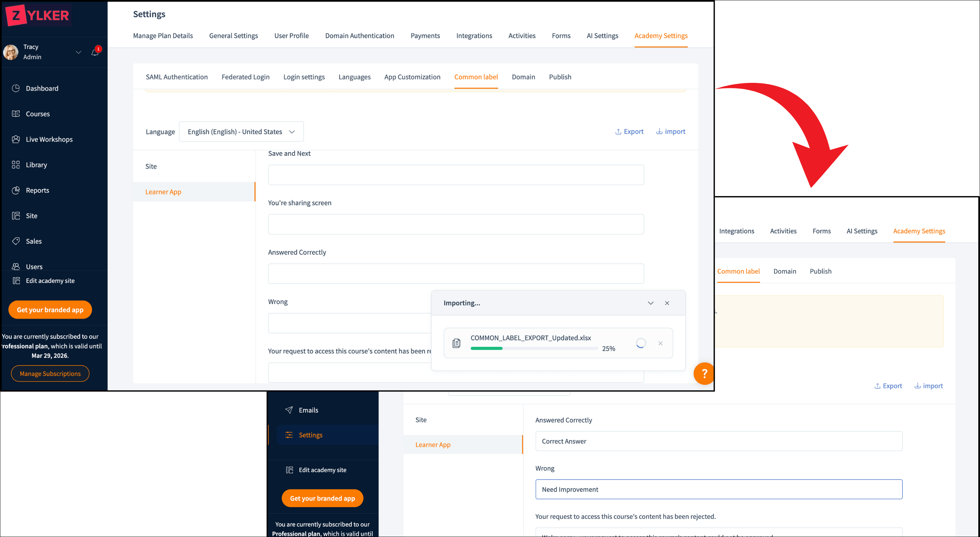Go to Courses in sidebar
This screenshot has width=980, height=537.
[38, 114]
